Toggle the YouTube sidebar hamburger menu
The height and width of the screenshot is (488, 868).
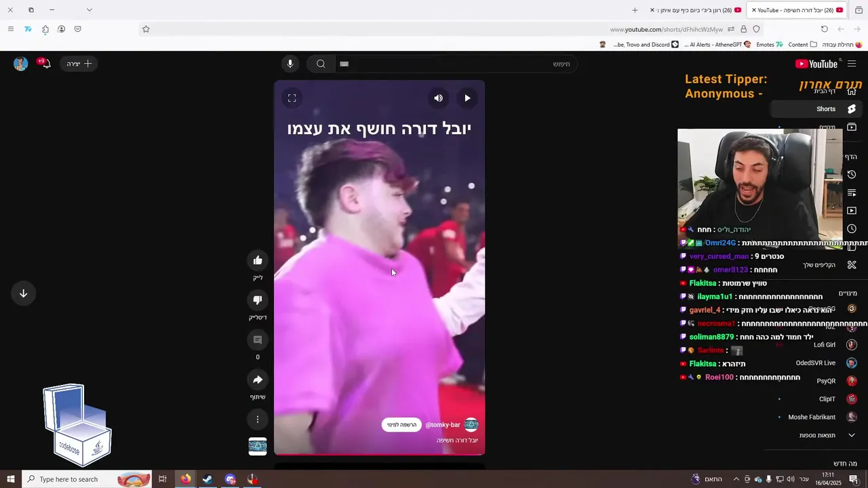tap(852, 64)
